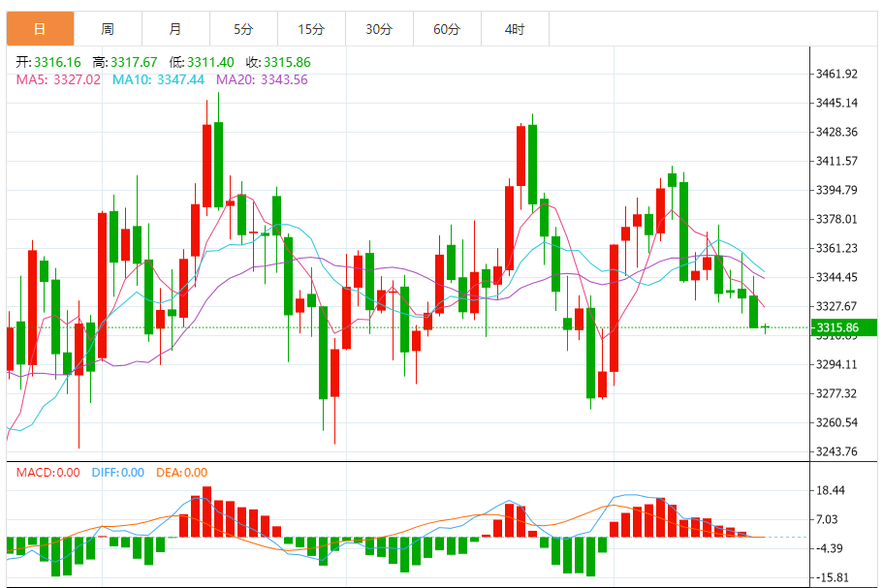Screen dimensions: 883x588
Task: Click the DIFF:0.00 label
Action: tap(117, 472)
